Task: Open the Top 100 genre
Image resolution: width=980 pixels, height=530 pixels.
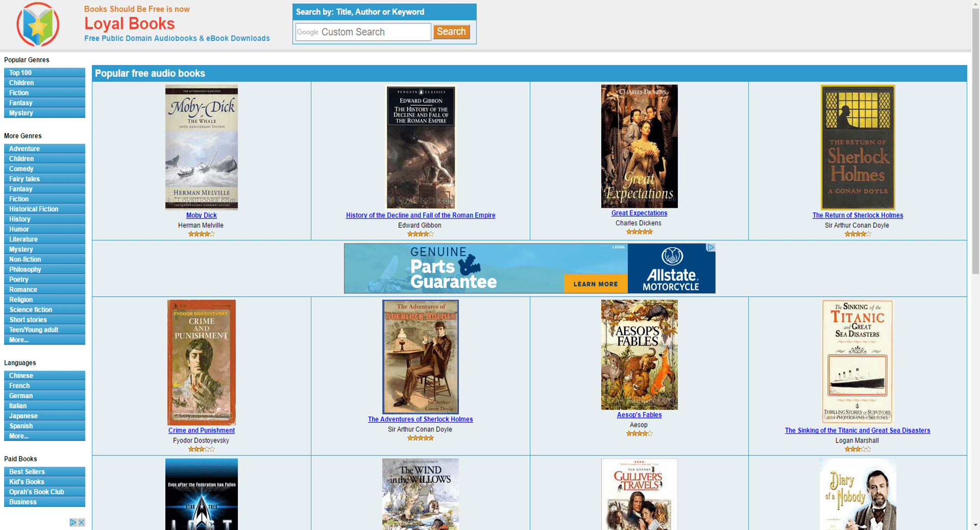Action: click(x=44, y=73)
